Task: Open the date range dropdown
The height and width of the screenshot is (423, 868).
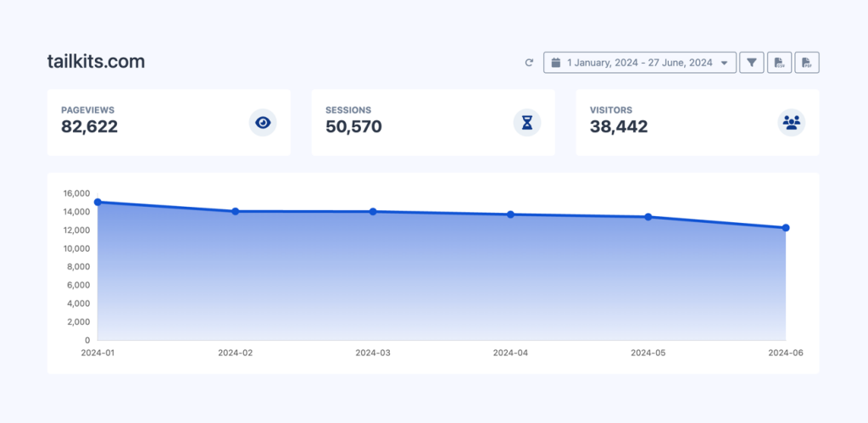Action: tap(640, 63)
